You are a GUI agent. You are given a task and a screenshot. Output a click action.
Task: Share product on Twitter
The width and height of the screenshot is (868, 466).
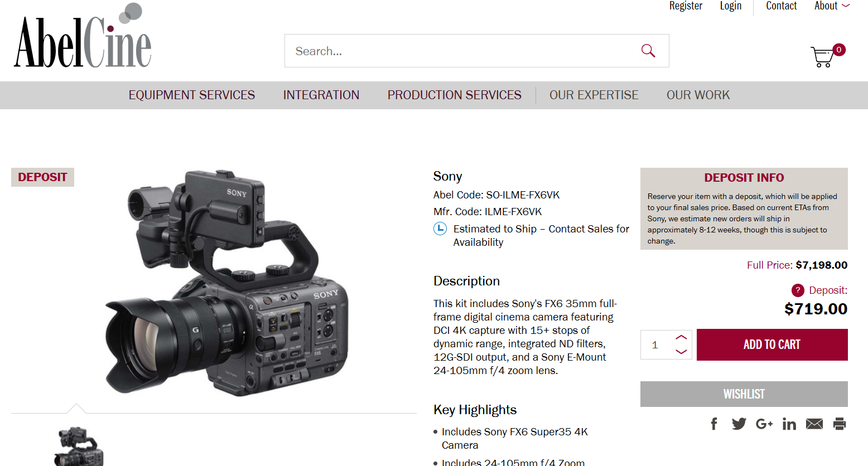(x=739, y=424)
